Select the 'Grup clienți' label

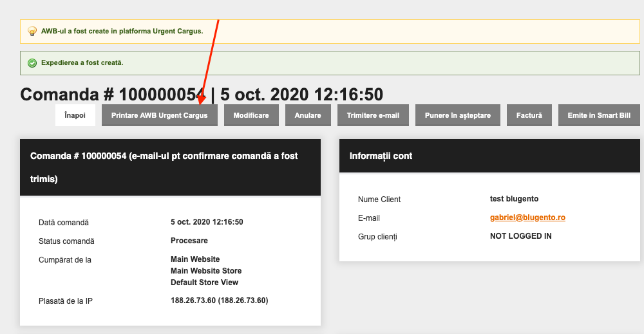coord(377,237)
